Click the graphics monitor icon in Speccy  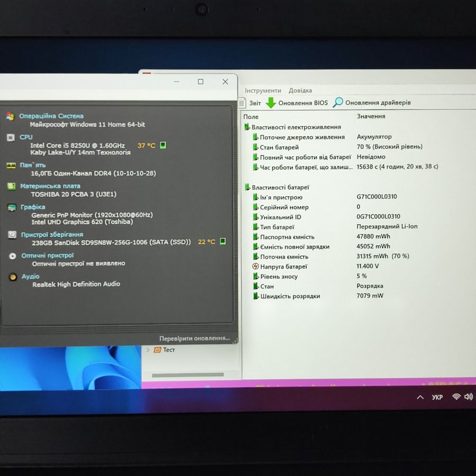click(12, 207)
